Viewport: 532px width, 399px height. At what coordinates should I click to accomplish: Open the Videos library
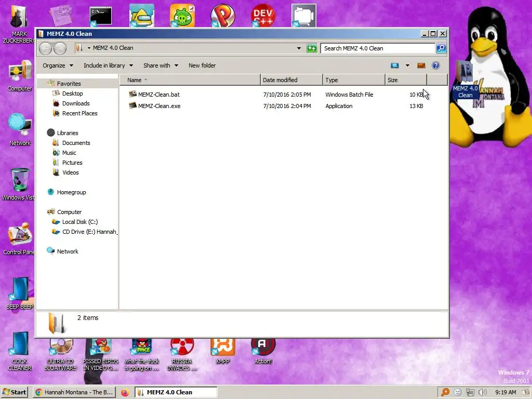click(70, 172)
